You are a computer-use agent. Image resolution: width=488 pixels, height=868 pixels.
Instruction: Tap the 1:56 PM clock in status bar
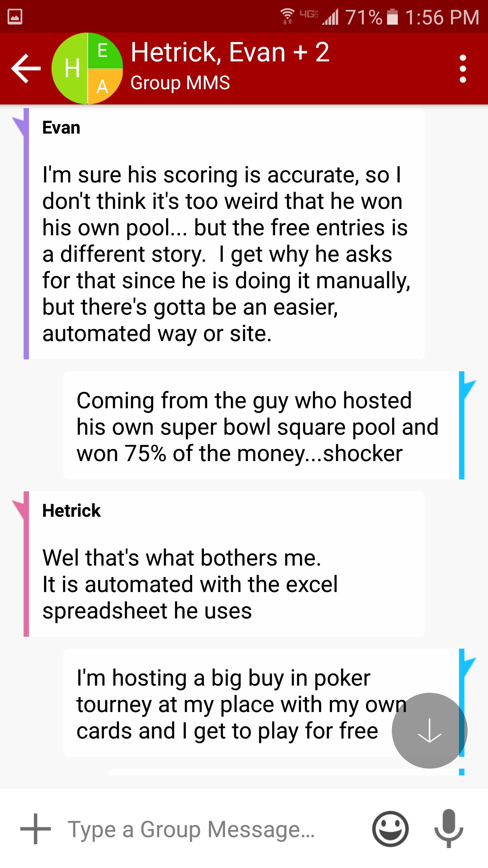(442, 17)
